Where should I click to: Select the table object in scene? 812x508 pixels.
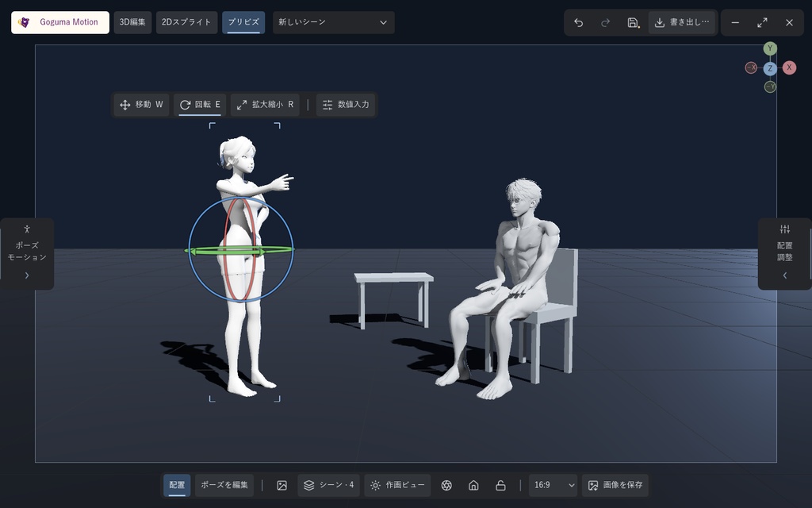tap(393, 279)
